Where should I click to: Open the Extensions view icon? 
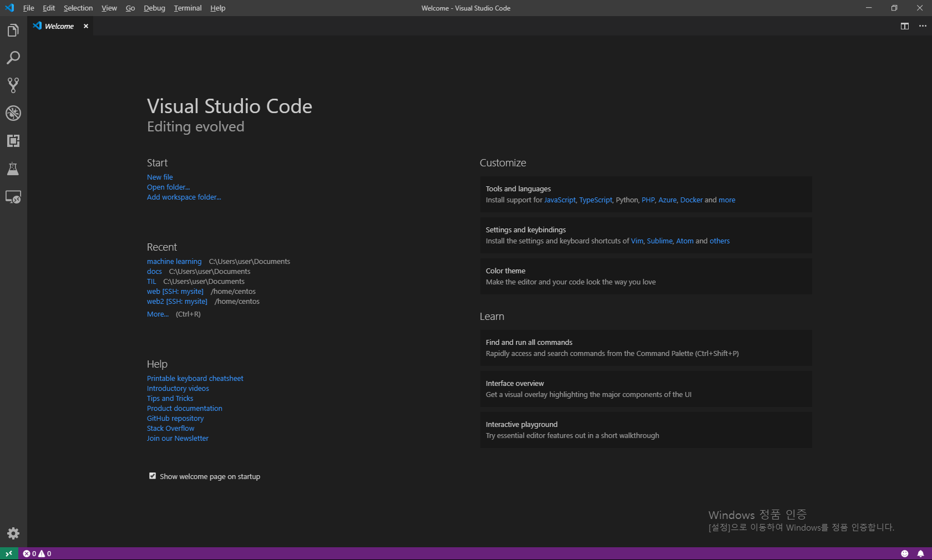[13, 141]
